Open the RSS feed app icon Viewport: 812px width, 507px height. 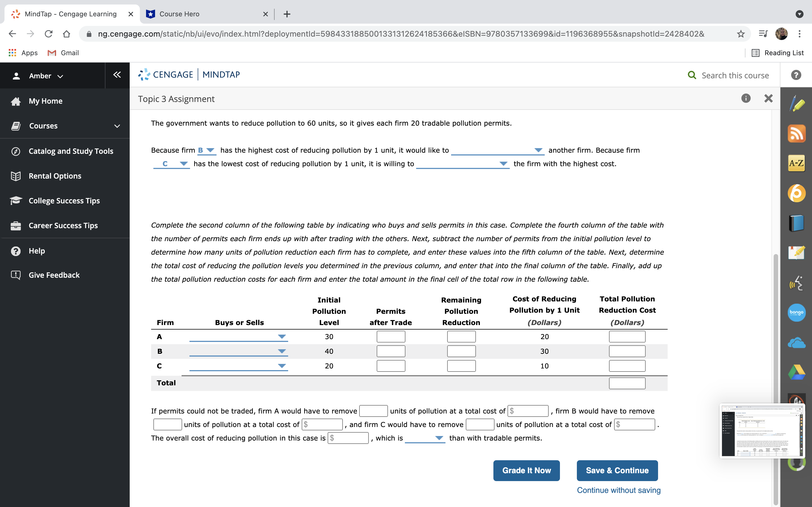coord(796,134)
